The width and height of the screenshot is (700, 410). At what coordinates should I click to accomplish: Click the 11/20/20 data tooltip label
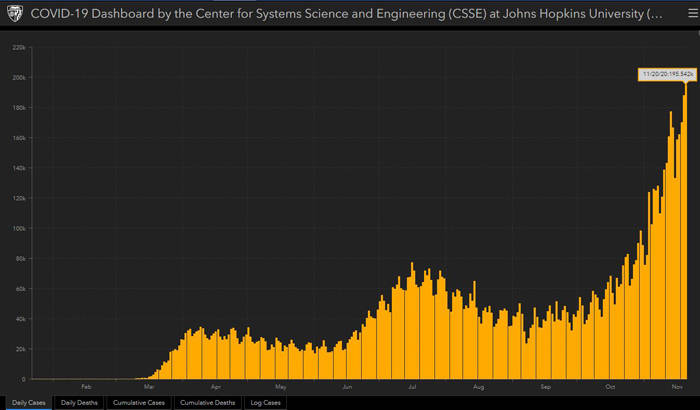(x=665, y=74)
